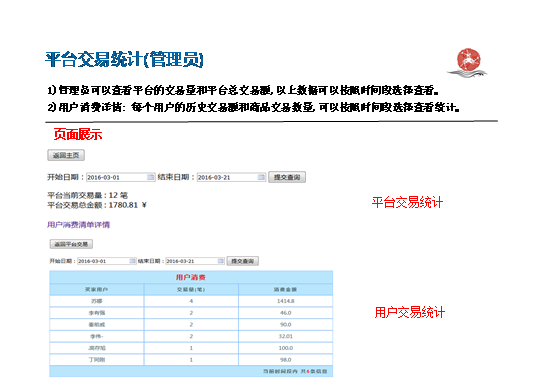Focus lower end date input field
Image resolution: width=554 pixels, height=390 pixels.
195,261
